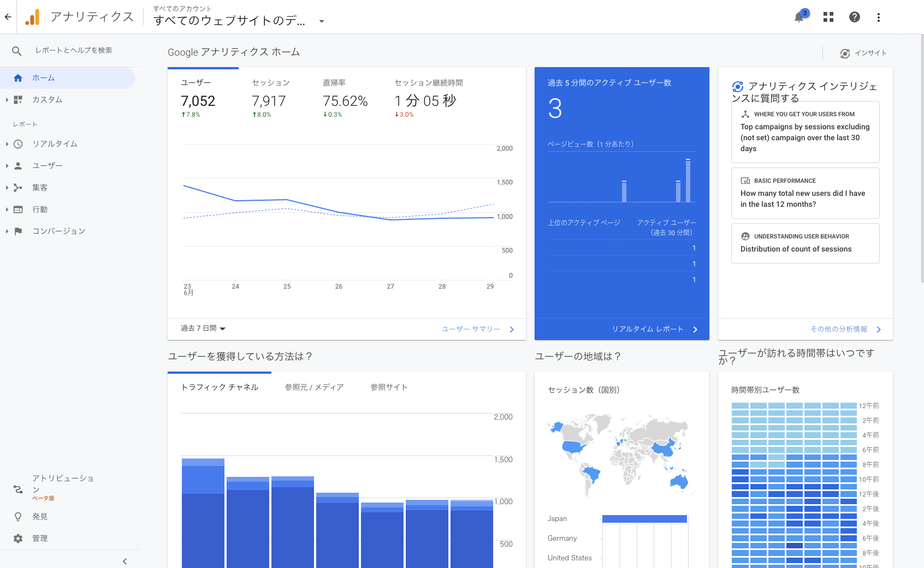Click the active users count 3
This screenshot has height=568, width=924.
pyautogui.click(x=555, y=109)
